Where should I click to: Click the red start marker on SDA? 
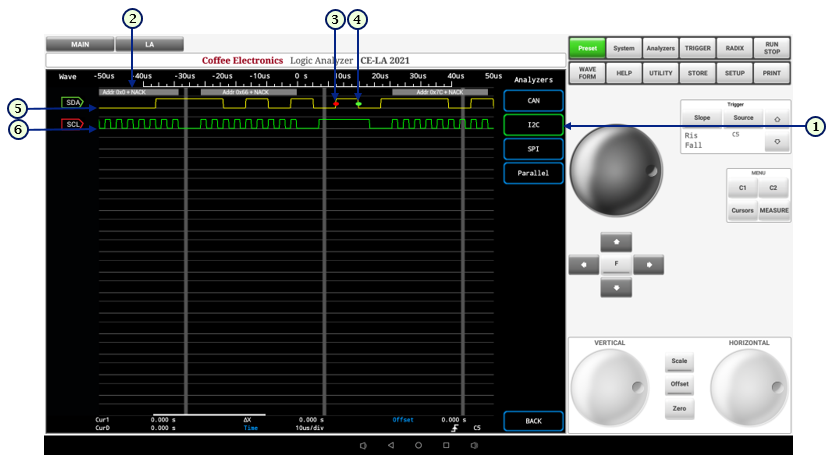[336, 104]
